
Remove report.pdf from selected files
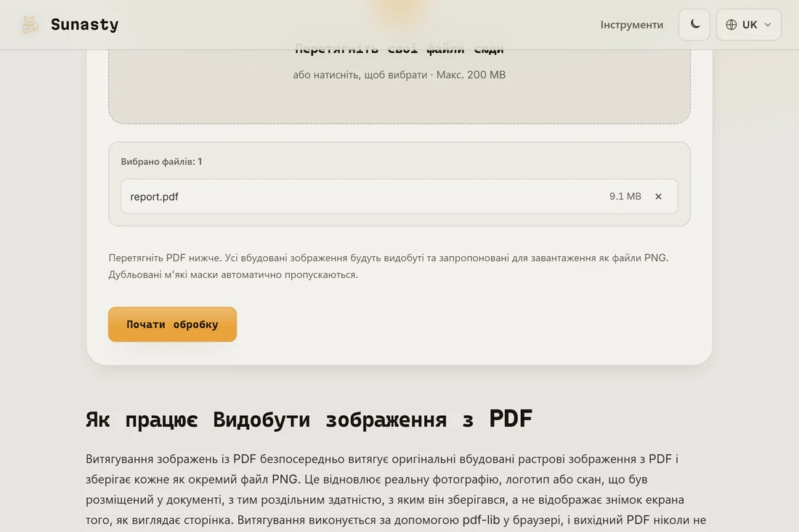click(x=658, y=197)
